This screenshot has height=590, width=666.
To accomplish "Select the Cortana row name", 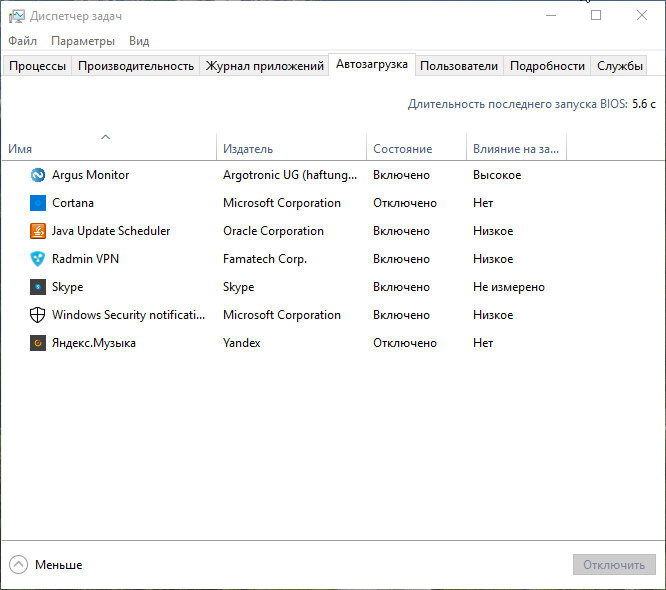I will (73, 203).
